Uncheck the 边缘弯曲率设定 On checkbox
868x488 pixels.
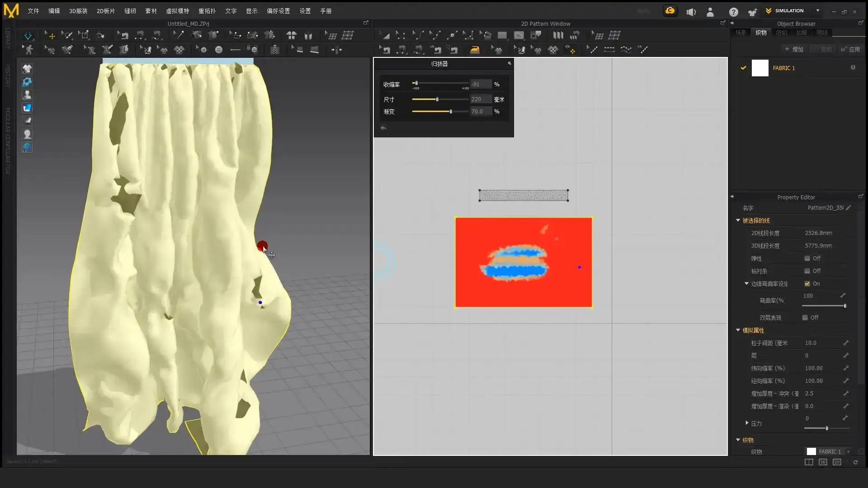(x=807, y=284)
